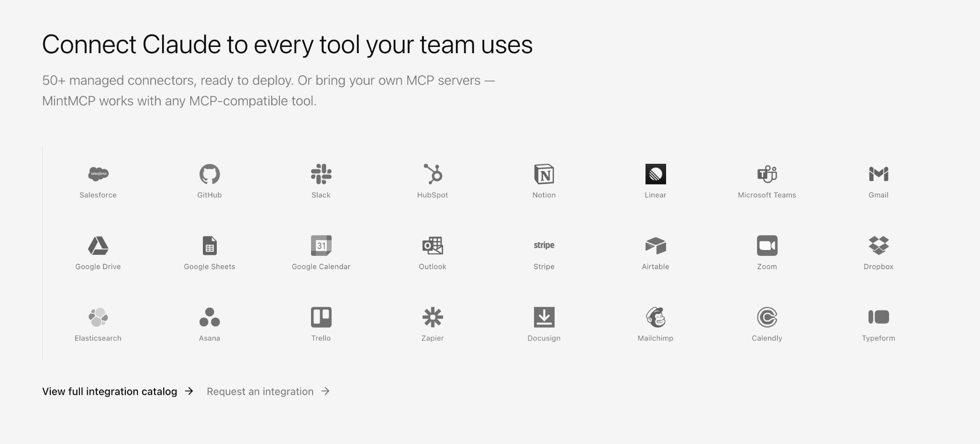Open the Airtable box icon
The image size is (980, 444).
656,245
